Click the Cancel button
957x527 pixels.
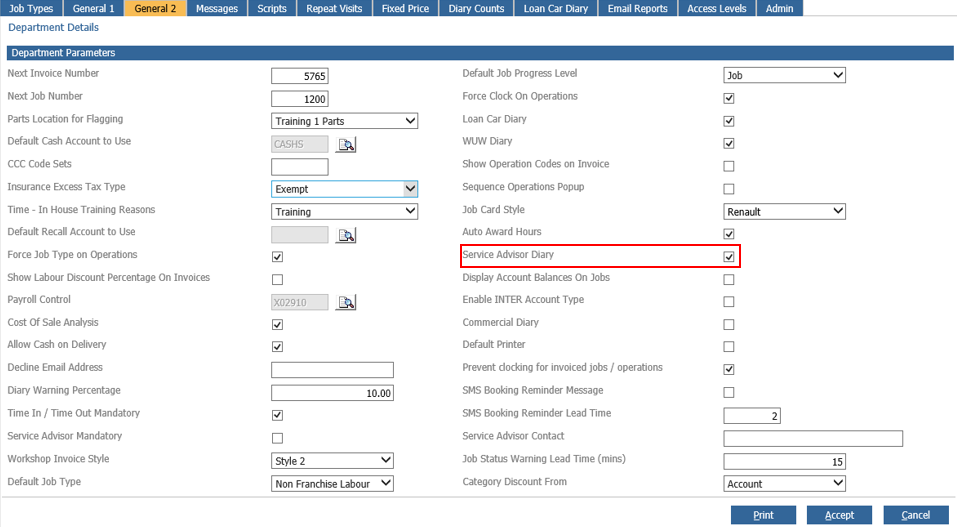(915, 515)
